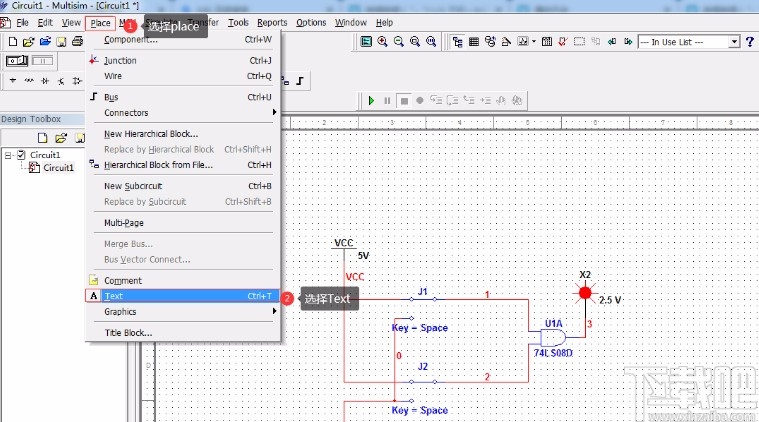
Task: Open the Grapher analysis icon
Action: click(523, 42)
